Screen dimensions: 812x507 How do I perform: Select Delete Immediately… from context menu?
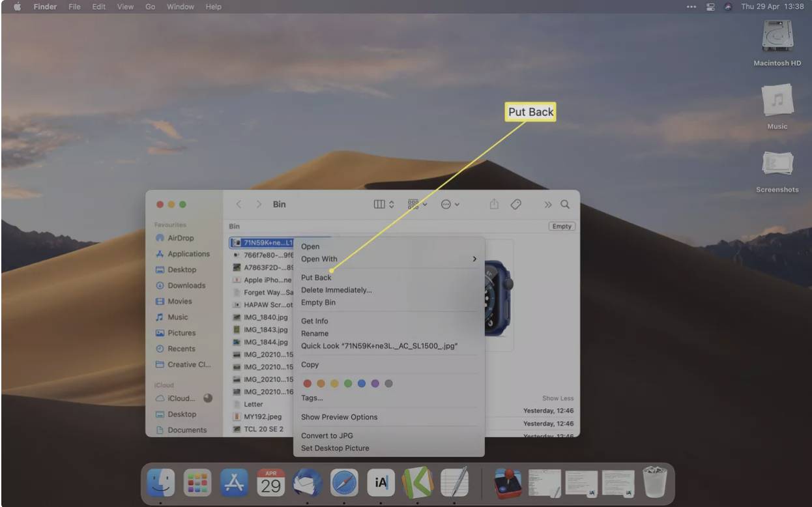tap(336, 290)
